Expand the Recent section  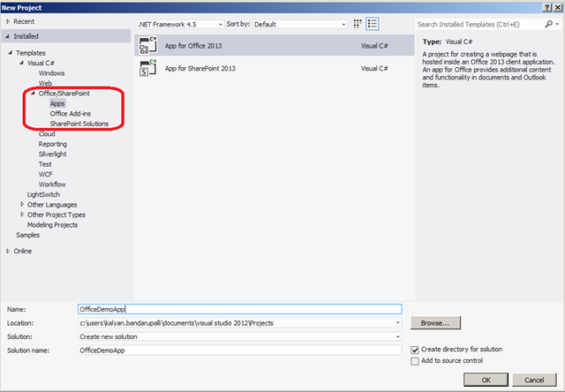coord(8,21)
